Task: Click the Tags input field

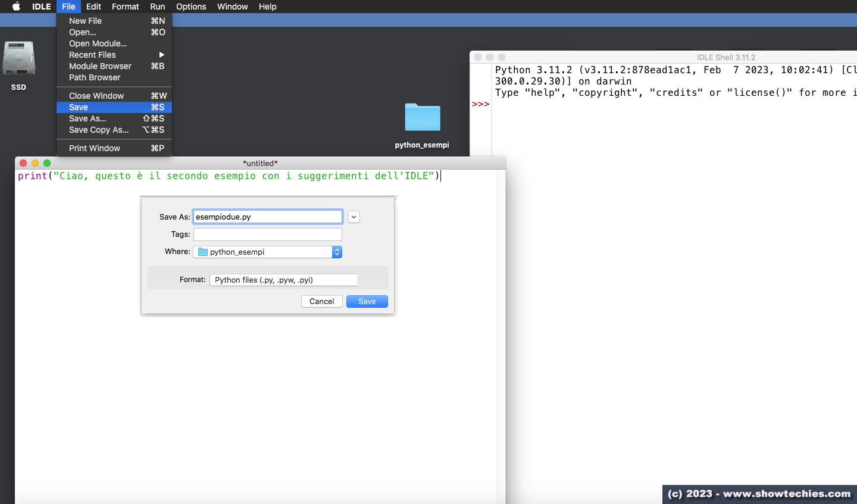Action: pos(268,234)
